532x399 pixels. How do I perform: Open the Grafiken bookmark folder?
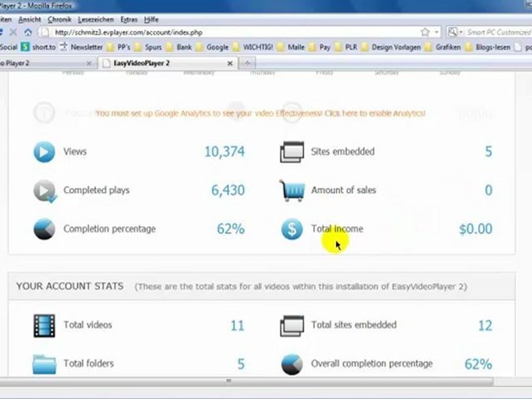[443, 47]
